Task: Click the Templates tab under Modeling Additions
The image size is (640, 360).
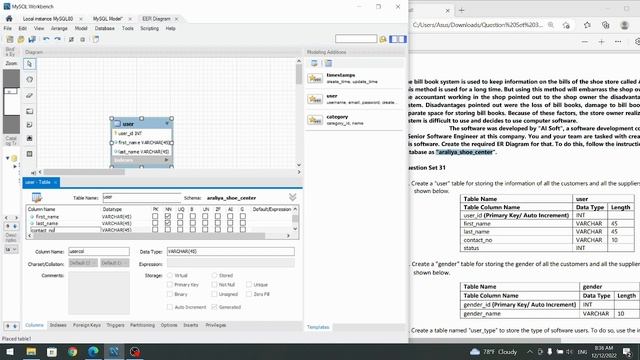Action: pos(318,327)
